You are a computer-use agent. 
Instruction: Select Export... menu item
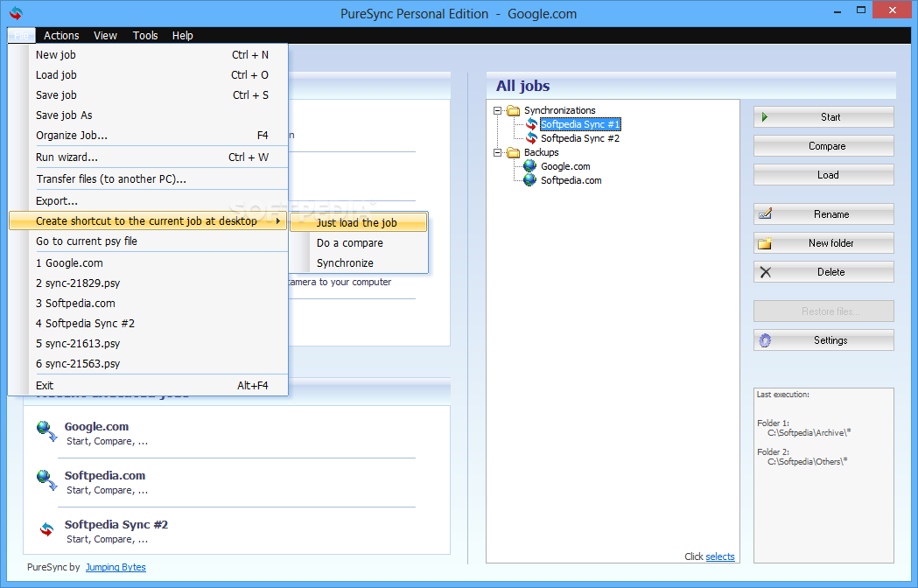pos(149,201)
